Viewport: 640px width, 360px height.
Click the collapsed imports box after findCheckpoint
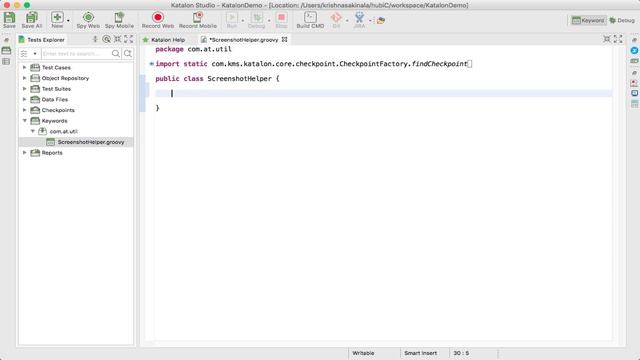tap(470, 64)
